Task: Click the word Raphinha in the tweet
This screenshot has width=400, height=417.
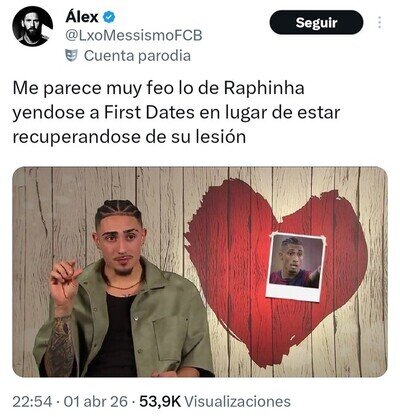Action: (264, 88)
